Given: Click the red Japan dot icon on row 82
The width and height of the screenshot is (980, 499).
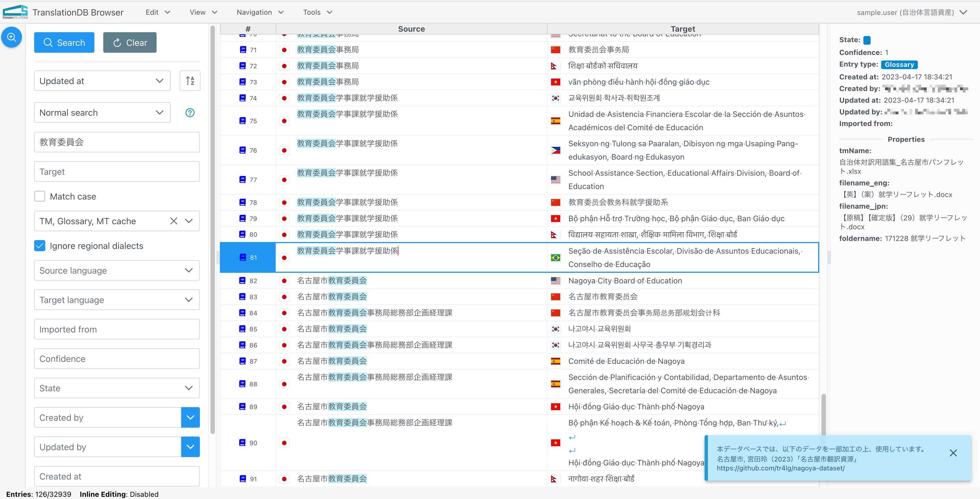Looking at the screenshot, I should click(x=284, y=280).
